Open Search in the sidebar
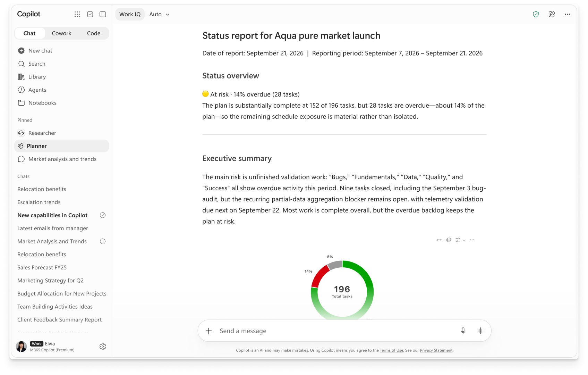The image size is (588, 375). tap(62, 64)
